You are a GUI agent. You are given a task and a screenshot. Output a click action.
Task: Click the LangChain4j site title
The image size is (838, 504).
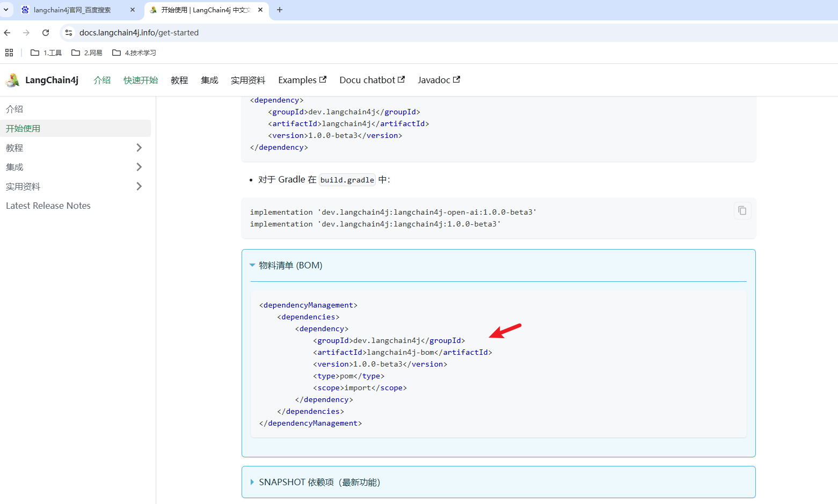[x=52, y=80]
